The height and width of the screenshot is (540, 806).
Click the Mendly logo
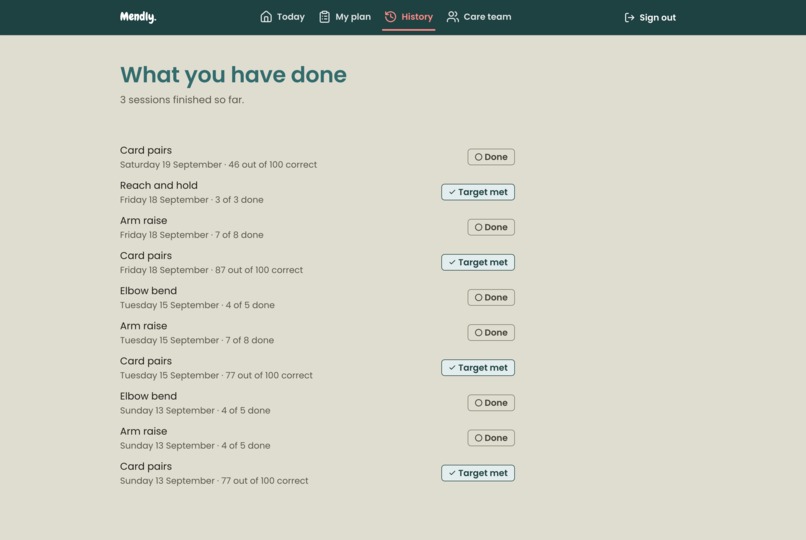(x=138, y=17)
